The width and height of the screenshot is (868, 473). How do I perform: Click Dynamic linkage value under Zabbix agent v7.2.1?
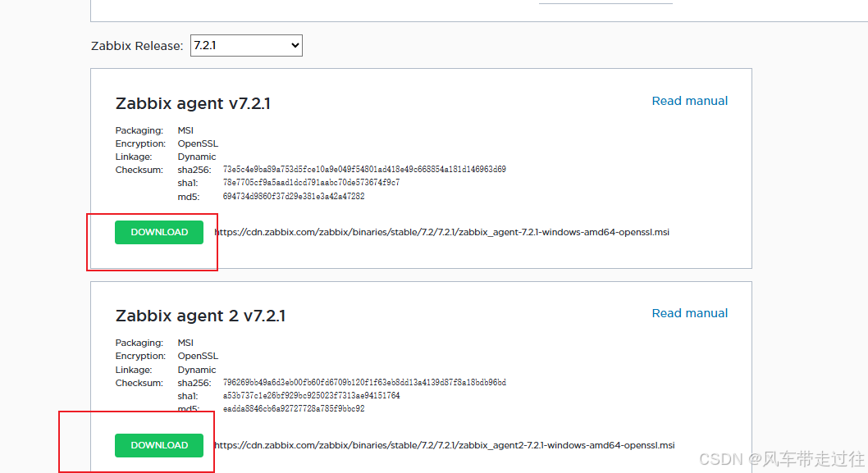tap(197, 157)
